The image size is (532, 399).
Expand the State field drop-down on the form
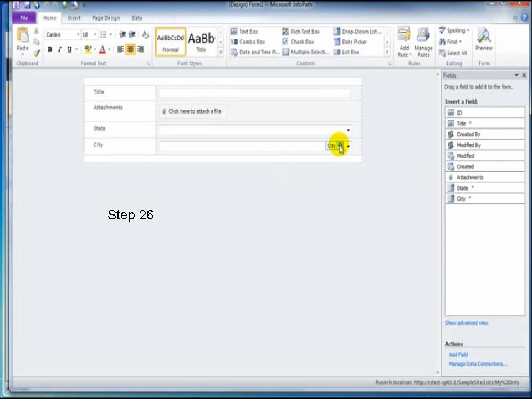click(347, 130)
